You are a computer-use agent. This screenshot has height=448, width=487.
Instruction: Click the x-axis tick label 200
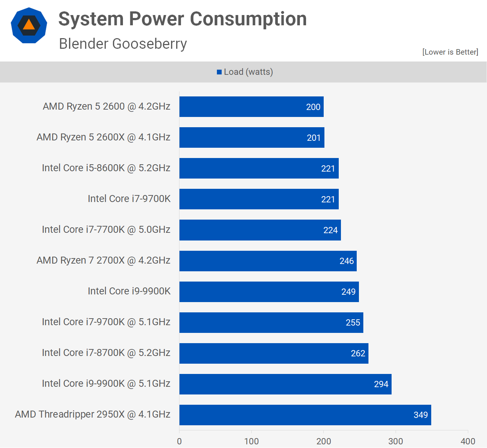click(324, 441)
